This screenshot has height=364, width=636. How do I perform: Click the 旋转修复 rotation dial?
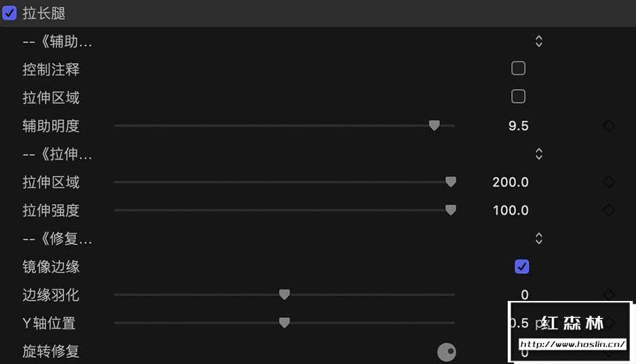tap(447, 352)
